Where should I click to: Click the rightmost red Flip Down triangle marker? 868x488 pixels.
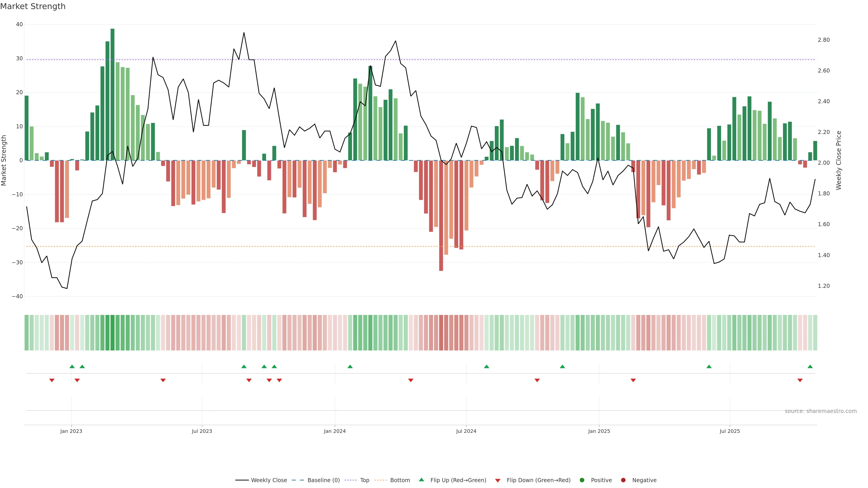tap(800, 380)
